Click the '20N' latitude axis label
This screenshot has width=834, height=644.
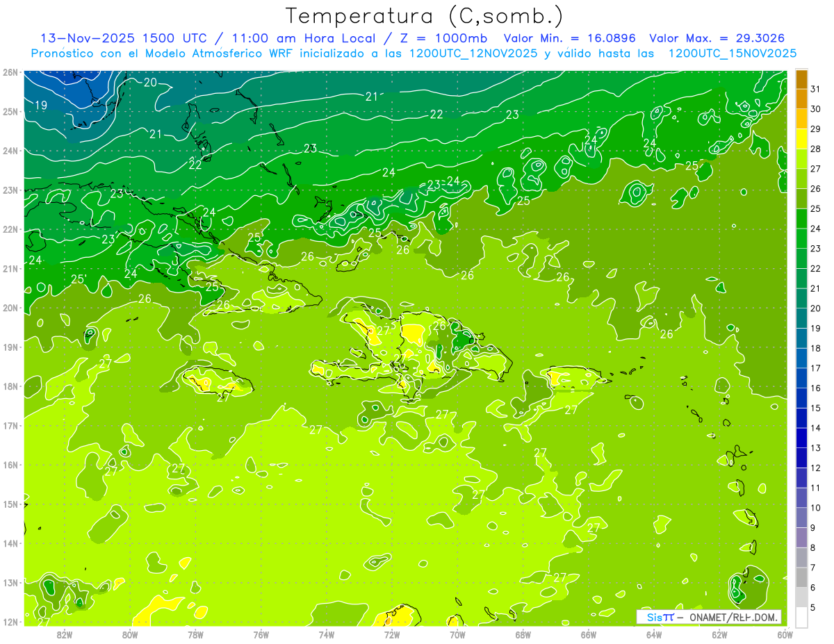(10, 308)
